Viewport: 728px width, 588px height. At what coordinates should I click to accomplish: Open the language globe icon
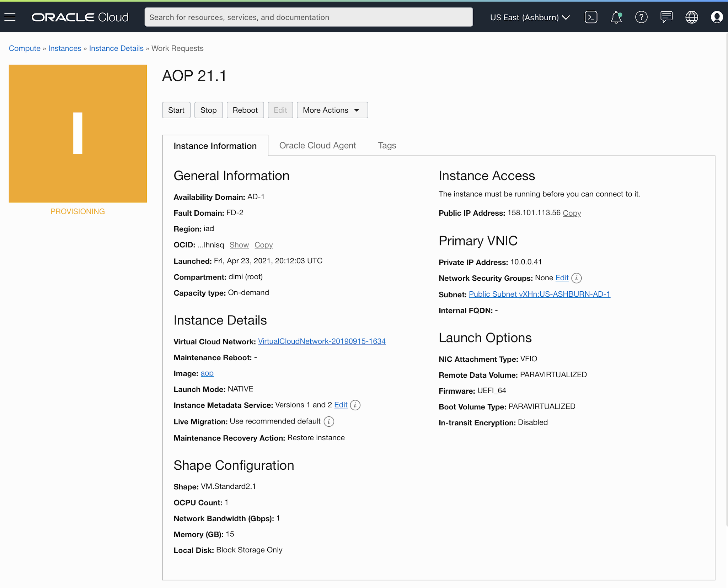coord(692,17)
